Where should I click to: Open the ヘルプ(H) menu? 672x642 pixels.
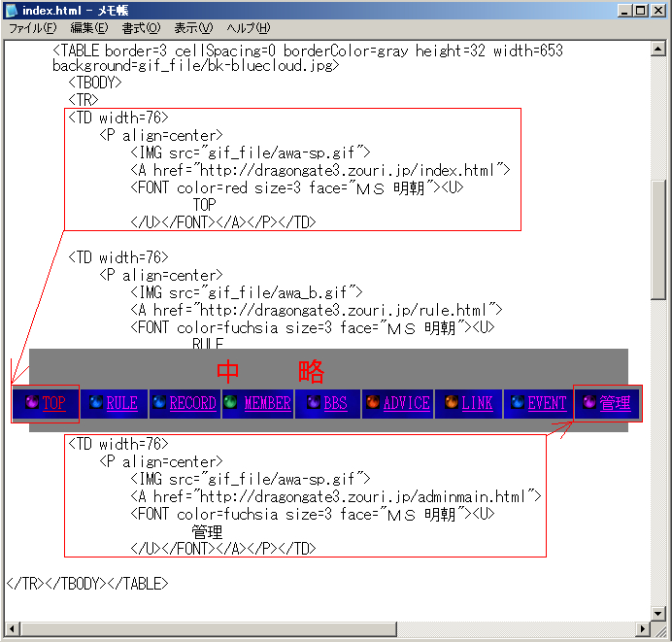[249, 28]
